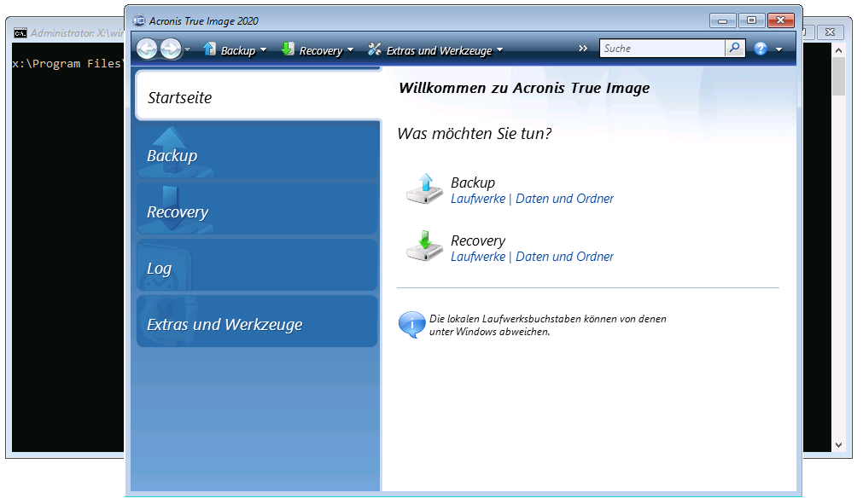Click Daten und Ordner link under Recovery

tap(564, 257)
